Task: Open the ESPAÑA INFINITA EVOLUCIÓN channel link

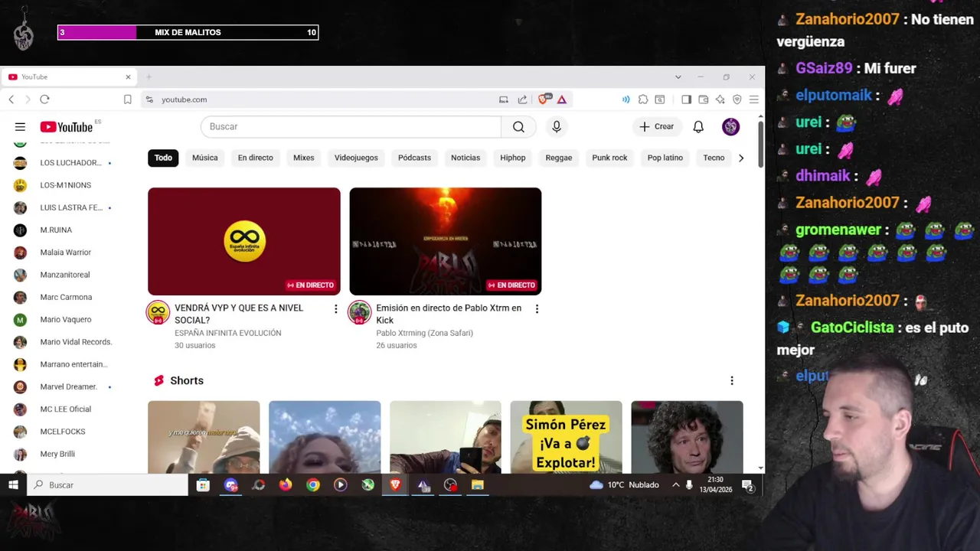Action: click(227, 333)
